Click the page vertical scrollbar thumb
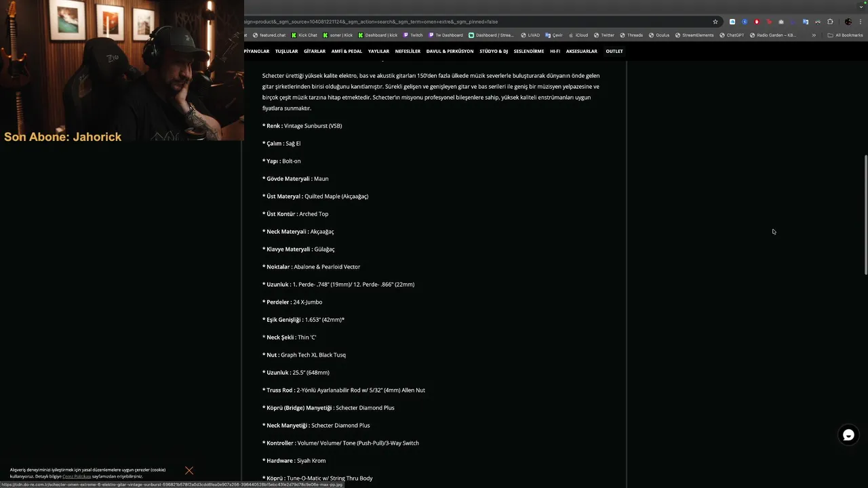This screenshot has width=868, height=488. 865,215
